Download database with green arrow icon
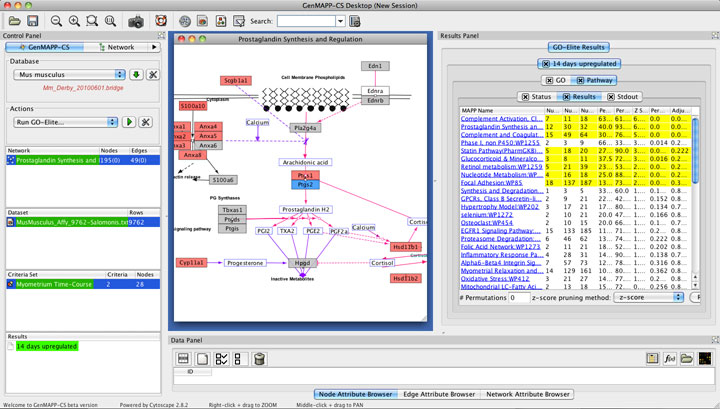720x409 pixels. pyautogui.click(x=135, y=74)
